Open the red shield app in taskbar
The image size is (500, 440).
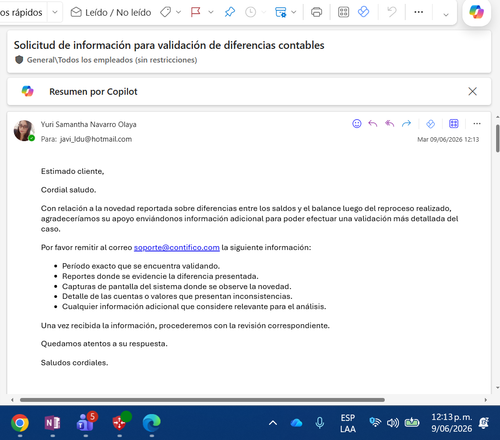(x=120, y=423)
